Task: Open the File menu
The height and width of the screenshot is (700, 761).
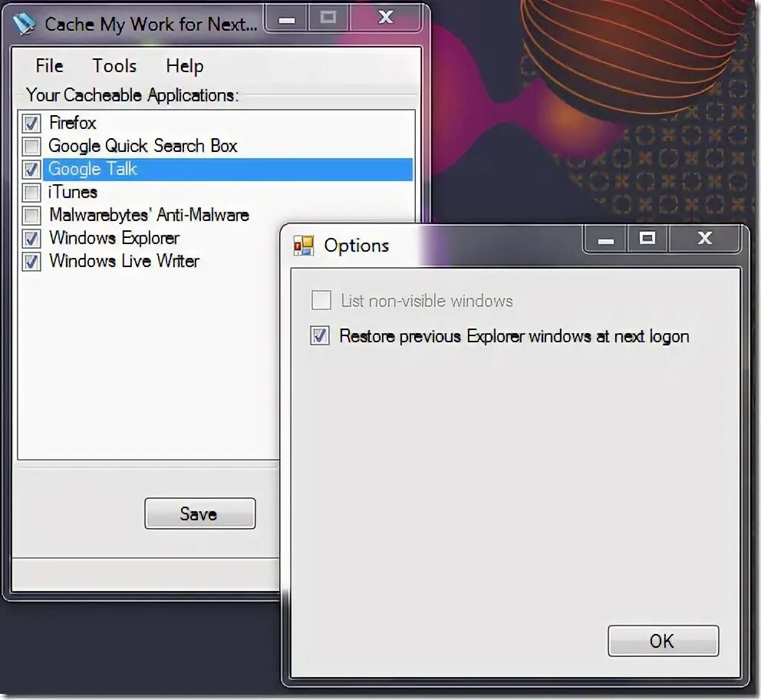Action: coord(50,66)
